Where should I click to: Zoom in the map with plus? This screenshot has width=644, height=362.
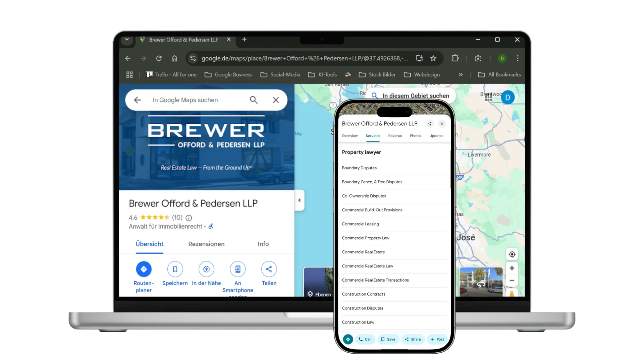click(512, 268)
